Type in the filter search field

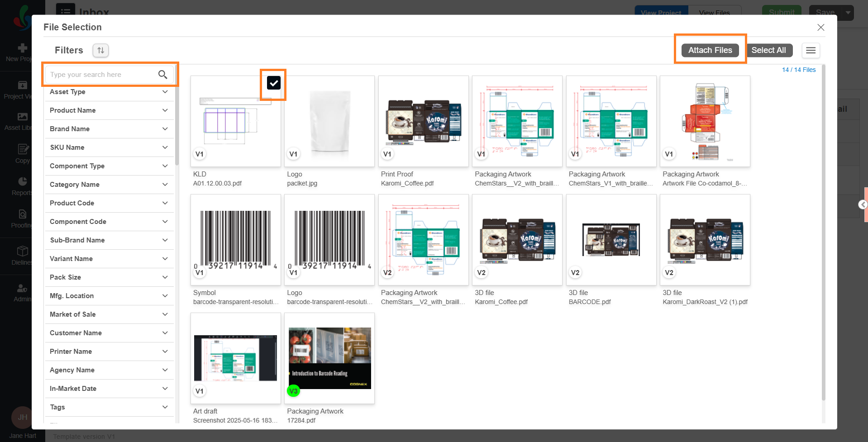(x=102, y=75)
